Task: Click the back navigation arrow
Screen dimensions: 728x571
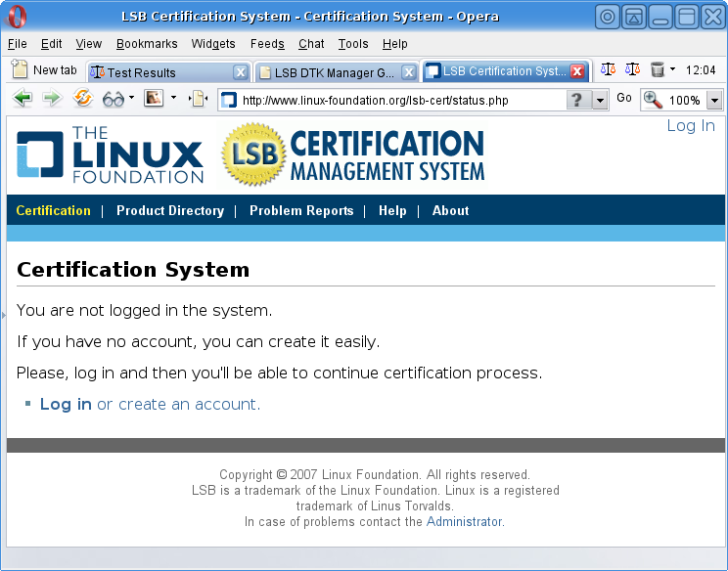Action: [x=23, y=99]
